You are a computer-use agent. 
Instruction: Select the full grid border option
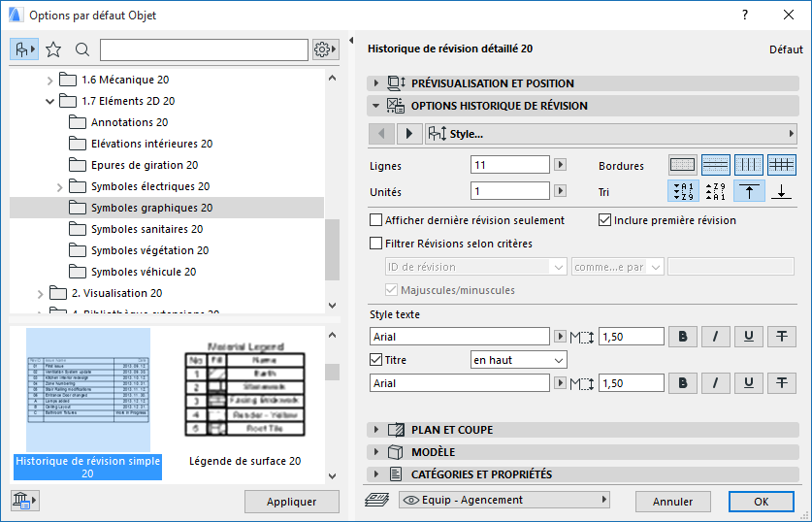pyautogui.click(x=782, y=165)
